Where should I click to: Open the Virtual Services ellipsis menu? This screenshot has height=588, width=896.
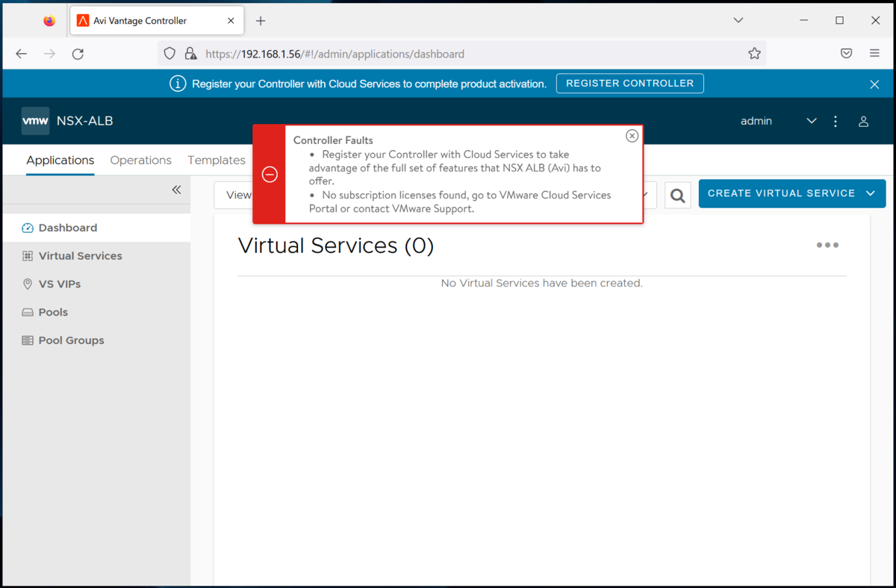[827, 245]
